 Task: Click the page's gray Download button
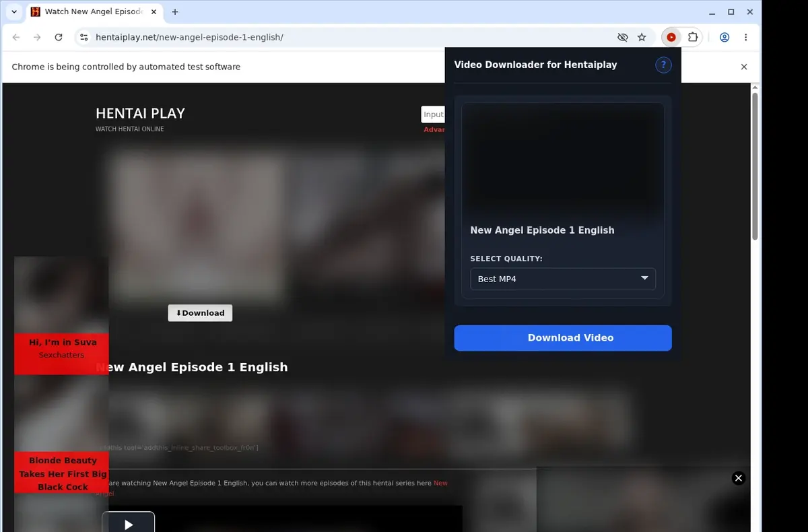(x=200, y=312)
